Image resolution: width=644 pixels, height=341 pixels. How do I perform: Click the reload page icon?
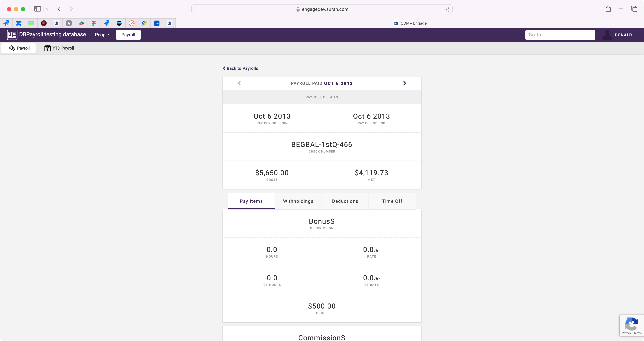click(448, 9)
